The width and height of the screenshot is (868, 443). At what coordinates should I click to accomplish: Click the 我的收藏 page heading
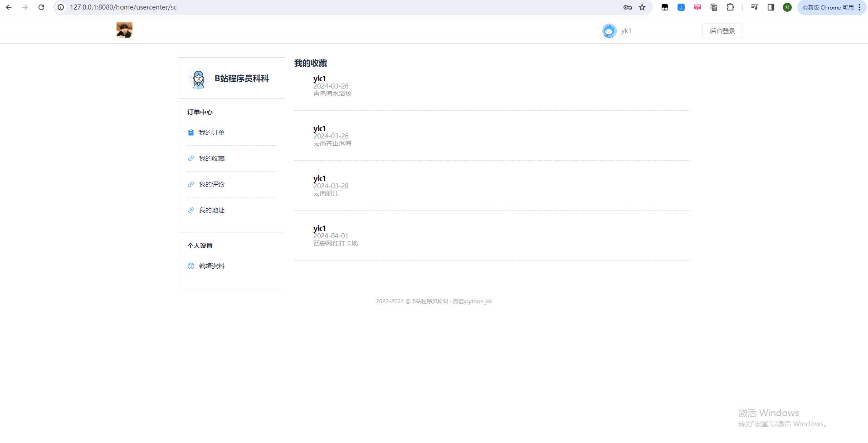tap(311, 63)
